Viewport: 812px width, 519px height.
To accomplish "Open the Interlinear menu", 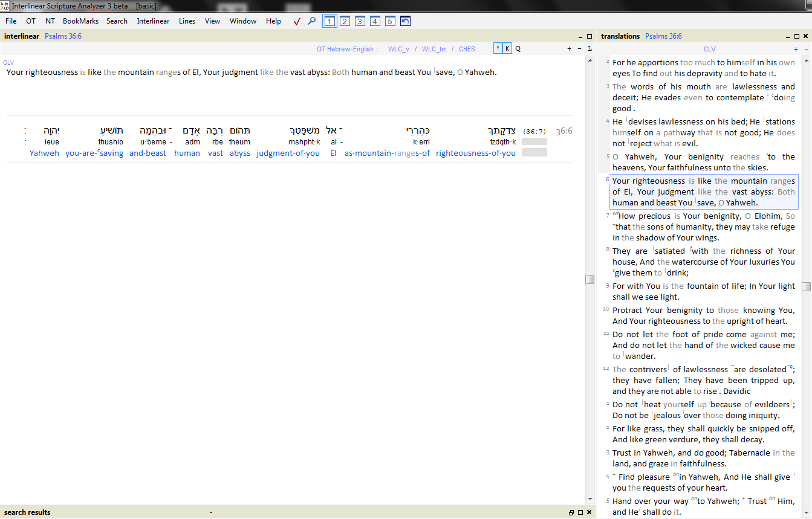I will point(153,21).
